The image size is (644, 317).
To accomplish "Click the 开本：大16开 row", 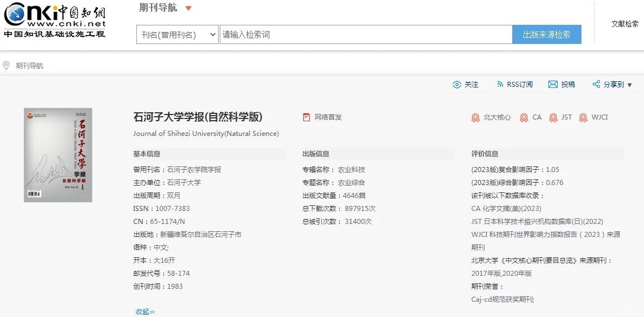I will [154, 260].
